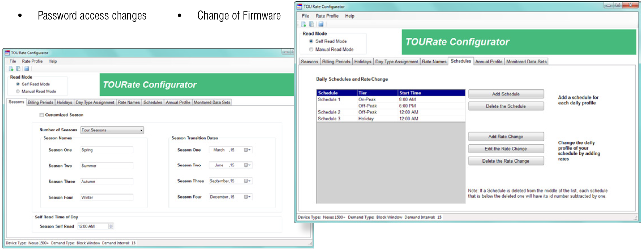Open Season Three transition date picker
The width and height of the screenshot is (644, 251).
click(x=247, y=181)
